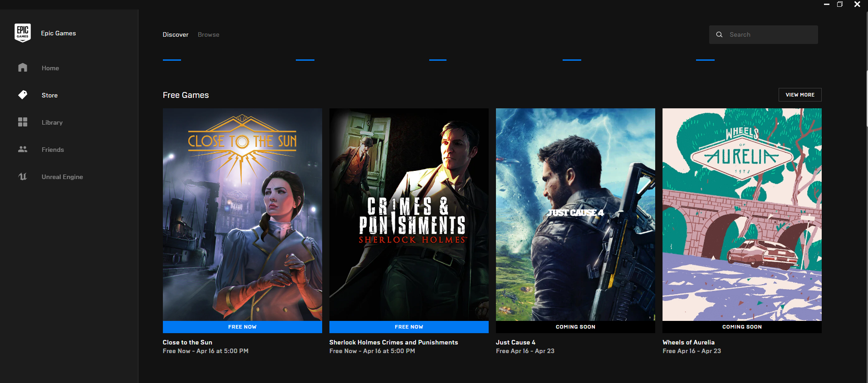868x383 pixels.
Task: Select the Discover tab
Action: [x=176, y=34]
